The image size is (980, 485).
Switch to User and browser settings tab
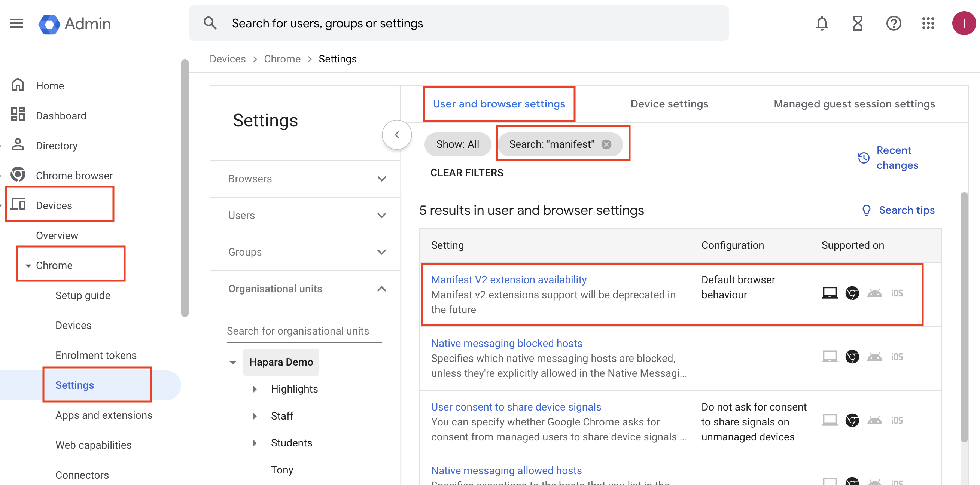(x=499, y=104)
